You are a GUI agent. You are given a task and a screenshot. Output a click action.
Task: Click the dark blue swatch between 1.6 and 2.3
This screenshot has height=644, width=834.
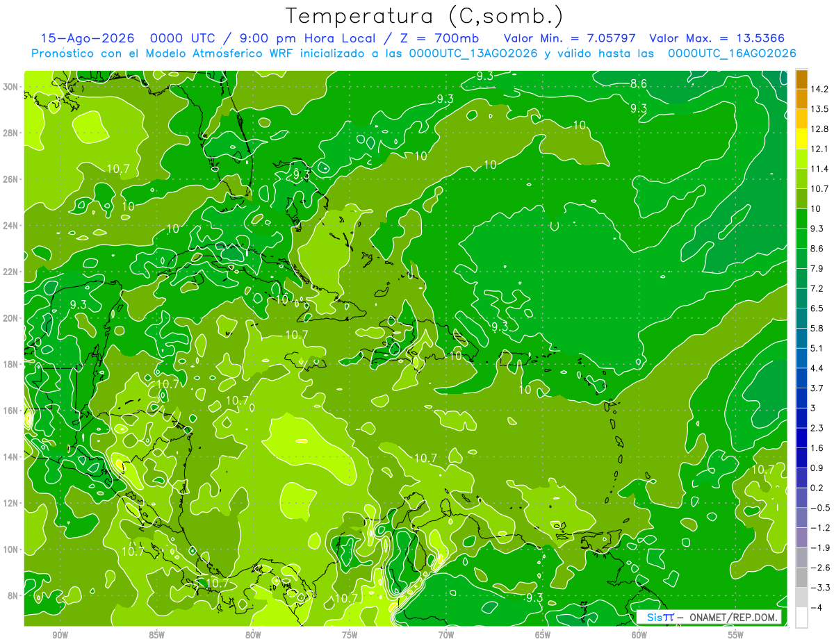[801, 438]
